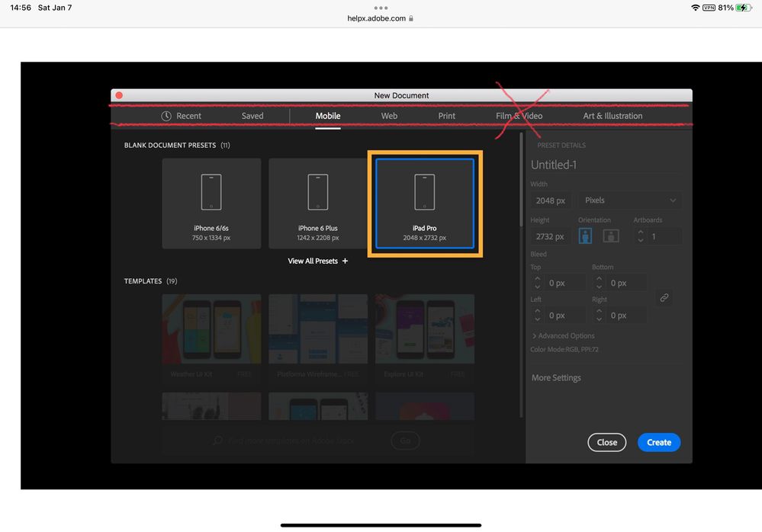The height and width of the screenshot is (532, 762).
Task: Close the New Document dialog via red button
Action: (x=119, y=95)
